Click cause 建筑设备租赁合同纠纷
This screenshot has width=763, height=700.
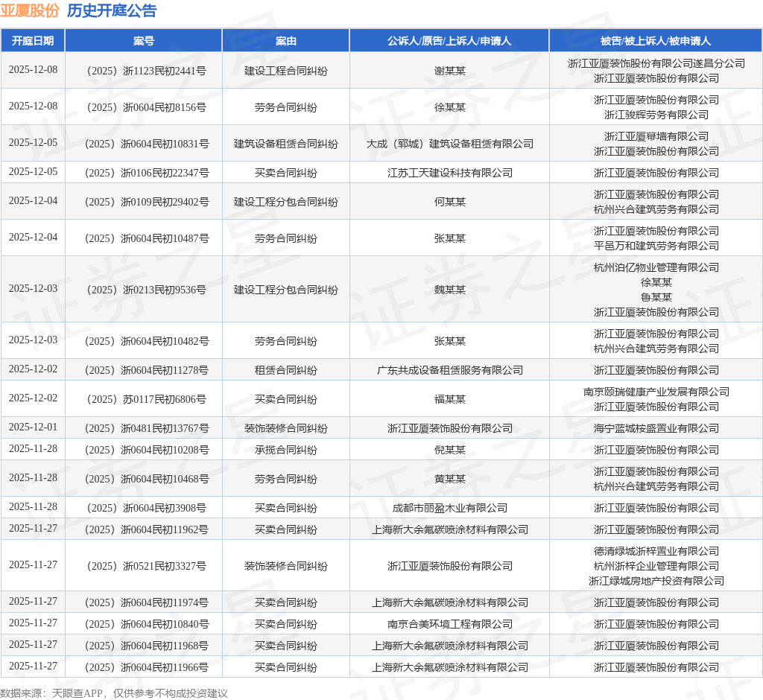(x=285, y=144)
